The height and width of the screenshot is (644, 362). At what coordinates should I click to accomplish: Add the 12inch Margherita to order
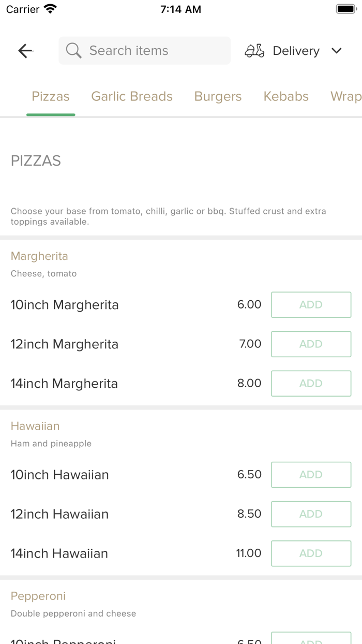tap(311, 344)
